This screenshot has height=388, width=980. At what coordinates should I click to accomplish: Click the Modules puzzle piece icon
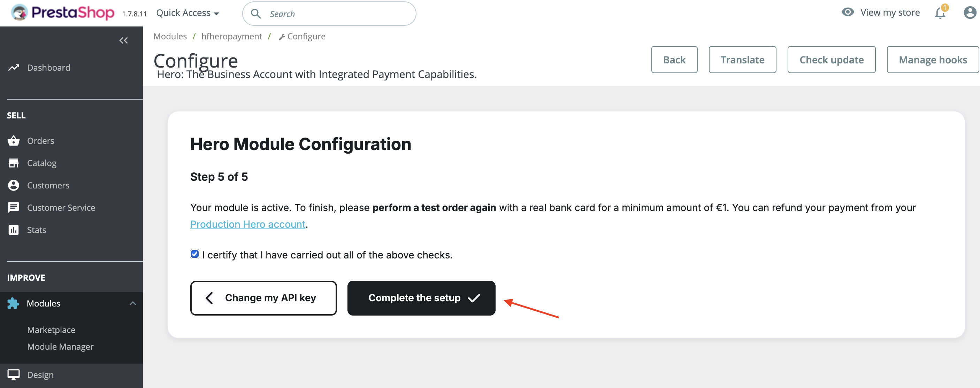point(13,303)
